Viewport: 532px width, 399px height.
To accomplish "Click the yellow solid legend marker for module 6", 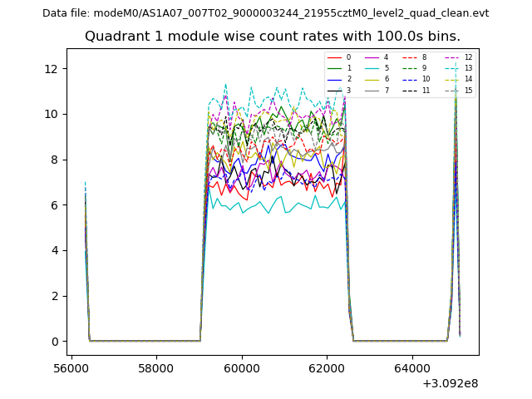I will [373, 79].
